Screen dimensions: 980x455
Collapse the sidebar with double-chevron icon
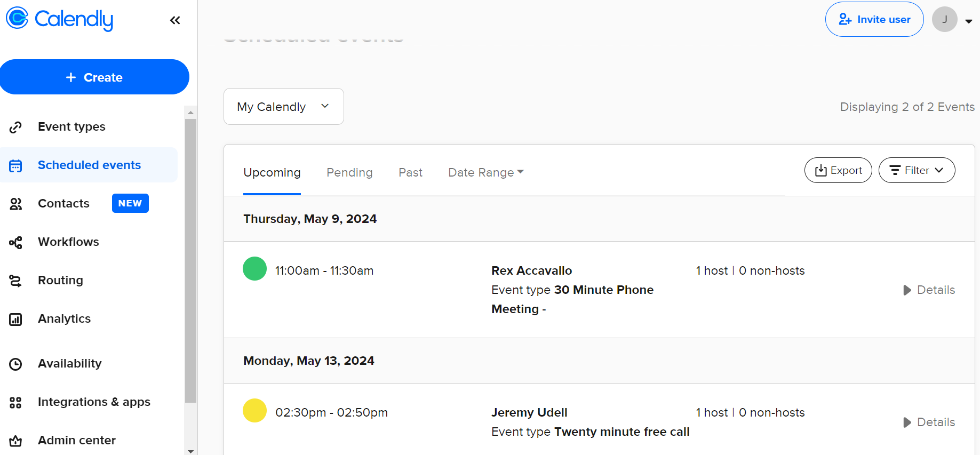point(175,20)
